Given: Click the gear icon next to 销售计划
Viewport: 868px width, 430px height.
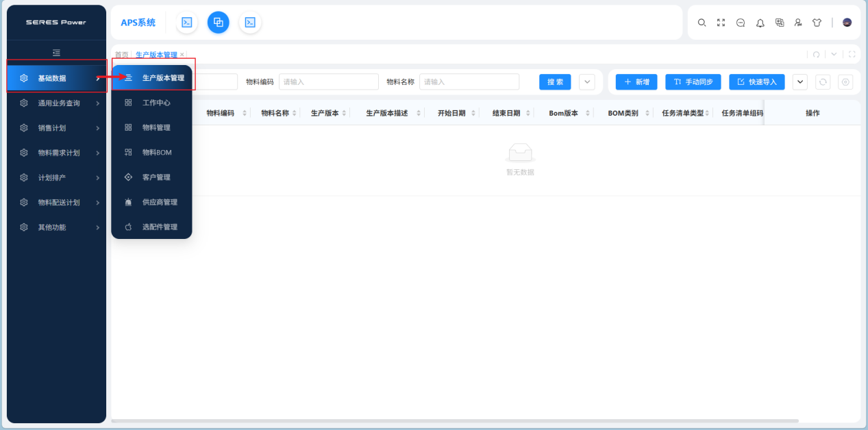Looking at the screenshot, I should click(24, 128).
